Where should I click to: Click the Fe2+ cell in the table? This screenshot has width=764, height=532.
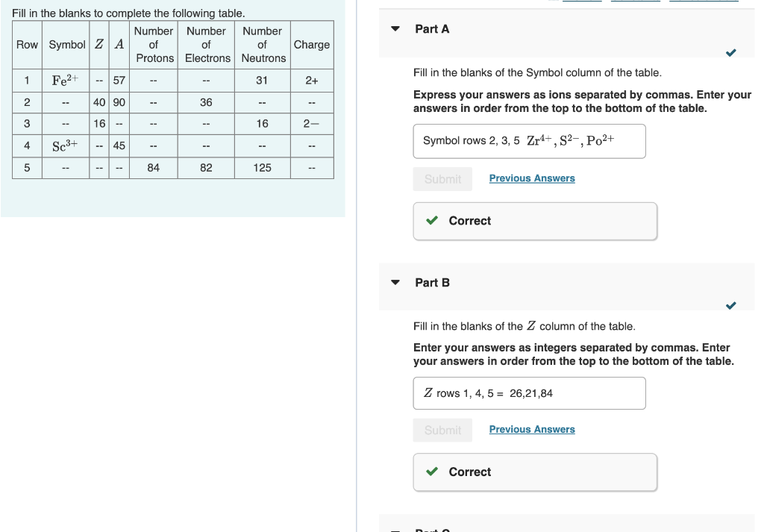click(66, 80)
